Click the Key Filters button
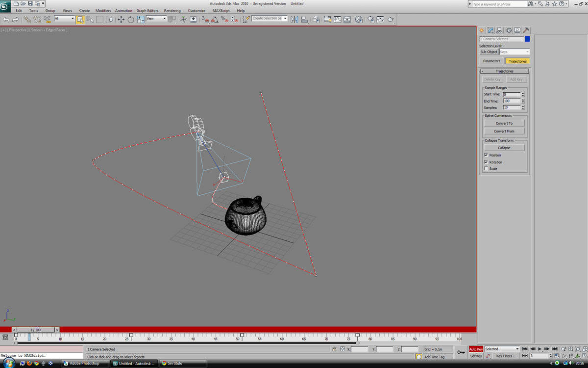 click(x=506, y=356)
